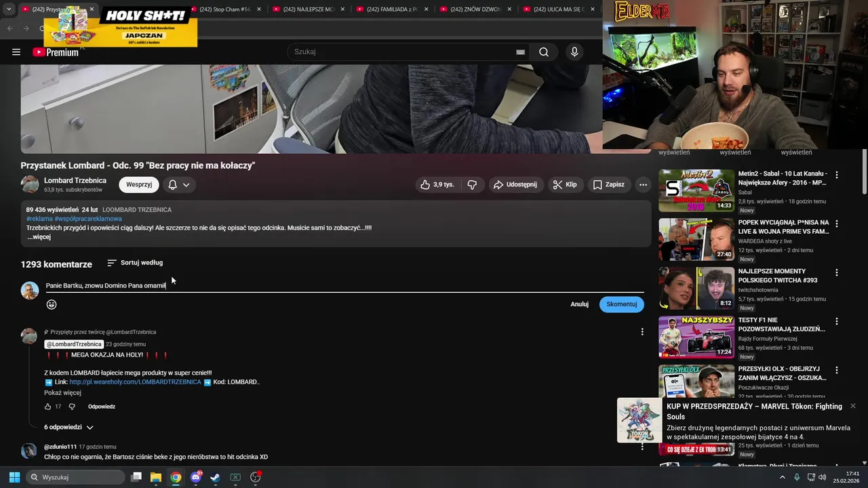Open options menu for PRZESYŁKI OLX video
The width and height of the screenshot is (868, 488).
pos(836,370)
